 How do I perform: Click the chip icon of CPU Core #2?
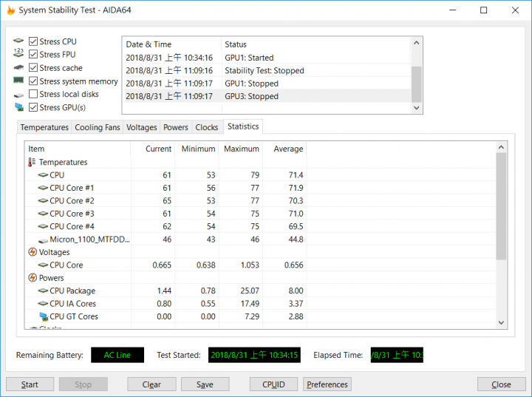coord(43,200)
